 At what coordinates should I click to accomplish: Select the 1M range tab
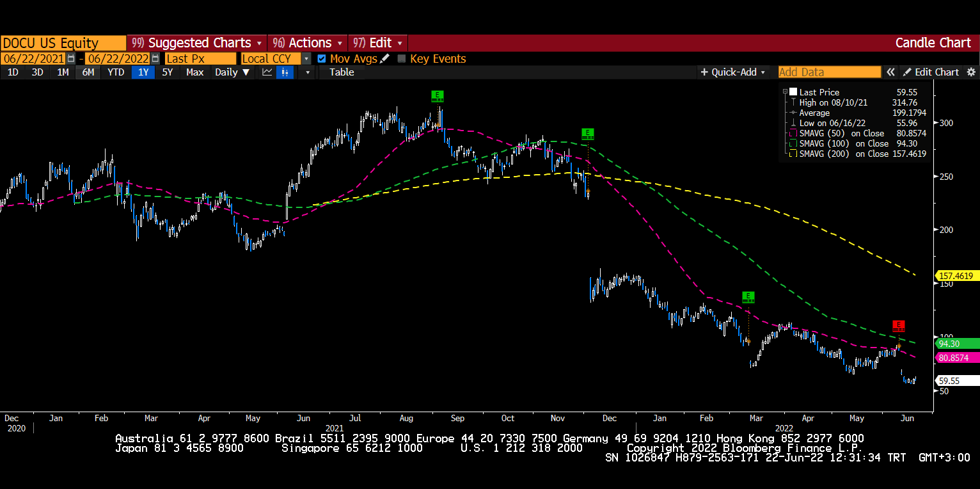coord(63,72)
